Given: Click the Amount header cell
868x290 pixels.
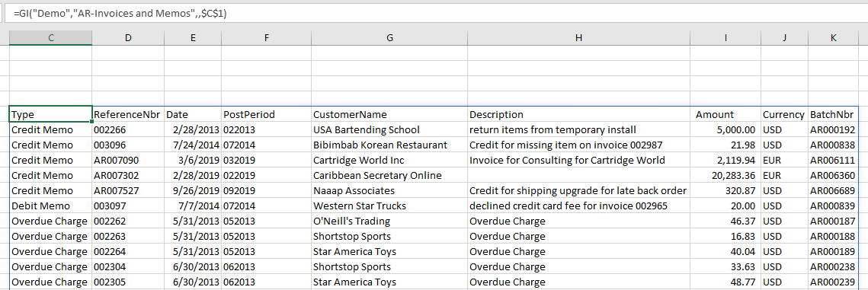Looking at the screenshot, I should 725,115.
